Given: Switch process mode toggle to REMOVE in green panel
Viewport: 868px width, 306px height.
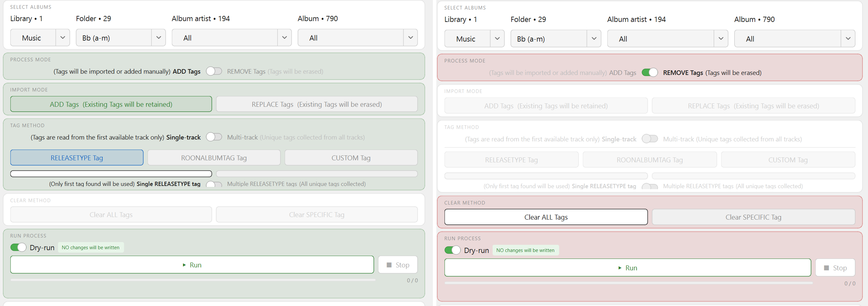Looking at the screenshot, I should click(214, 71).
